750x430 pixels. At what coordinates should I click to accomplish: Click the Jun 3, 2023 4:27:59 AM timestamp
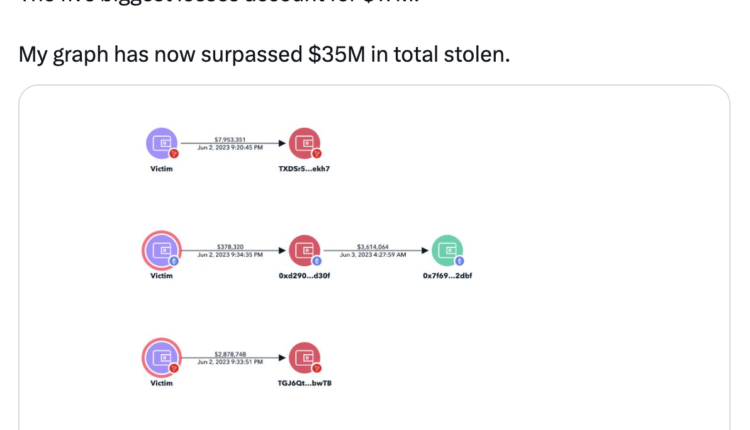[x=372, y=255]
